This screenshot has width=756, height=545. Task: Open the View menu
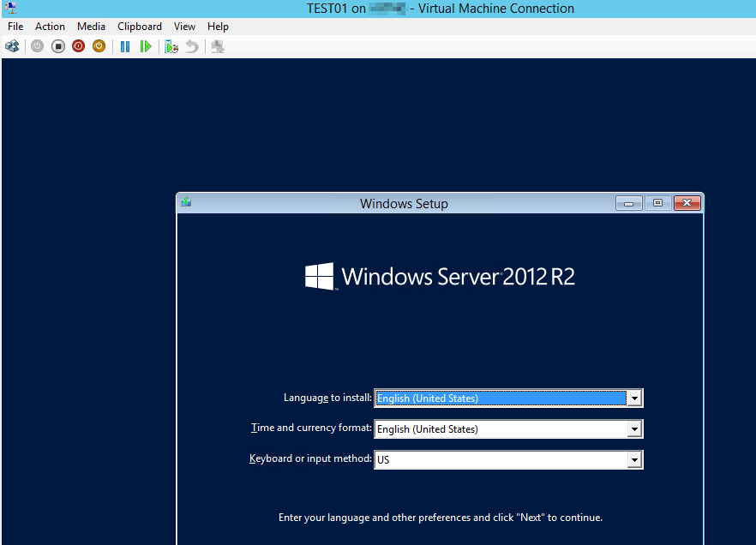pyautogui.click(x=184, y=27)
